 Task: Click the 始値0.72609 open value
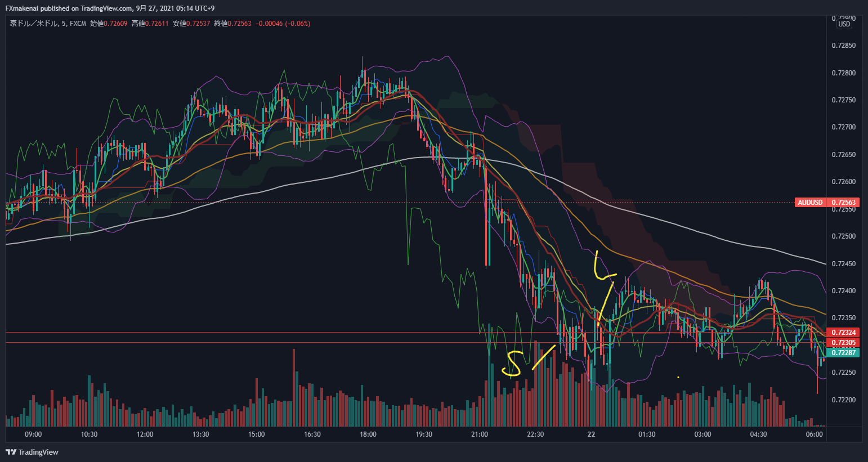[x=109, y=24]
